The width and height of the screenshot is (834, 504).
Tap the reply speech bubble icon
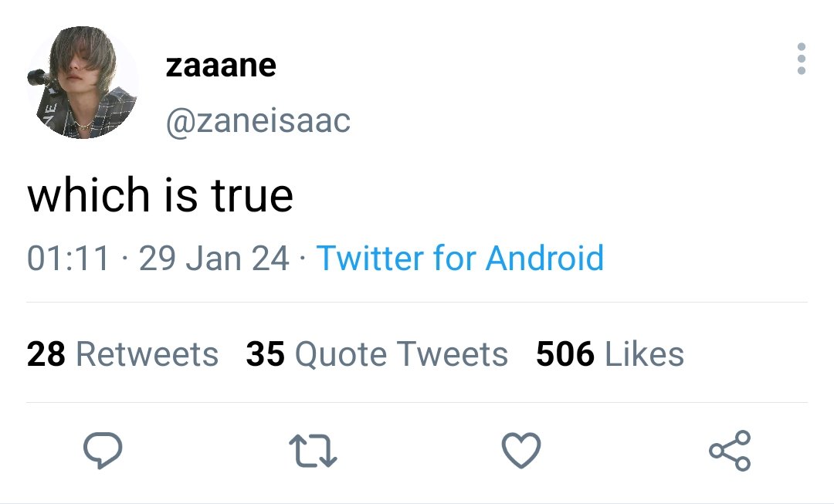pyautogui.click(x=103, y=450)
